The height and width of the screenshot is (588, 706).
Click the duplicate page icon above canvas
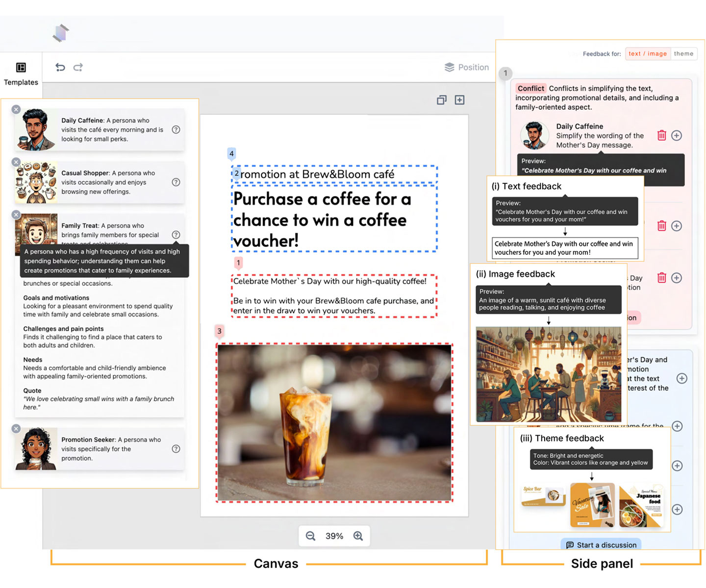coord(442,100)
